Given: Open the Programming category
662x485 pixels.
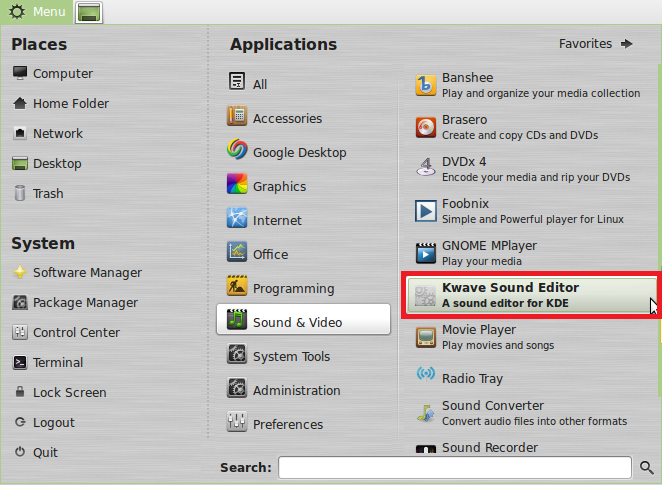Looking at the screenshot, I should [303, 288].
